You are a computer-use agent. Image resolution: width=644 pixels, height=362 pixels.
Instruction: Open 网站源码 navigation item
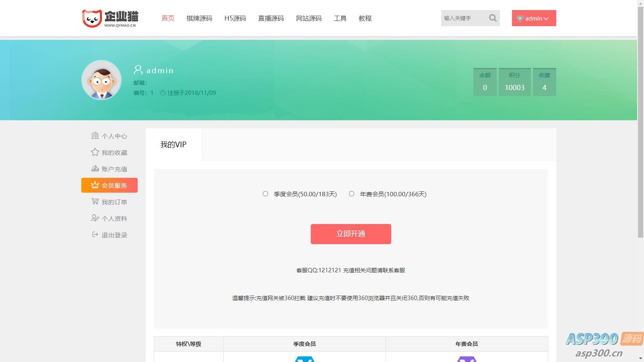(309, 18)
